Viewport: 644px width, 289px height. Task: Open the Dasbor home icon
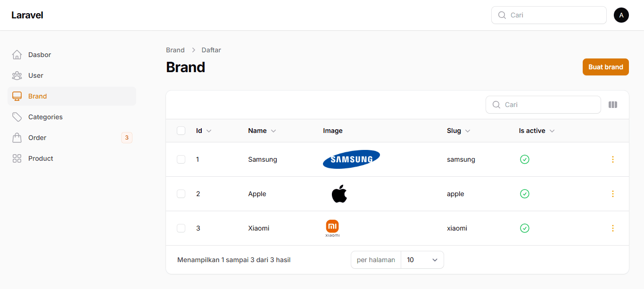[17, 55]
